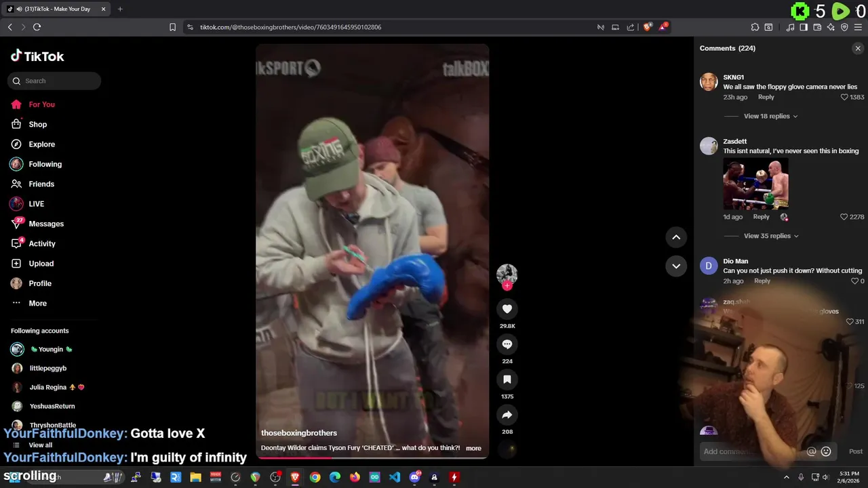Expand the video caption with 'more'

pyautogui.click(x=473, y=448)
